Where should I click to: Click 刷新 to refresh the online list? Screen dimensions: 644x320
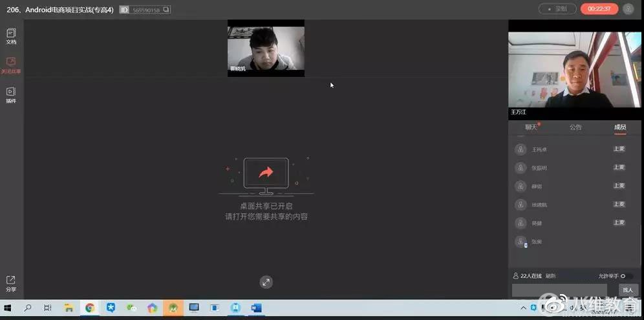[x=551, y=276]
